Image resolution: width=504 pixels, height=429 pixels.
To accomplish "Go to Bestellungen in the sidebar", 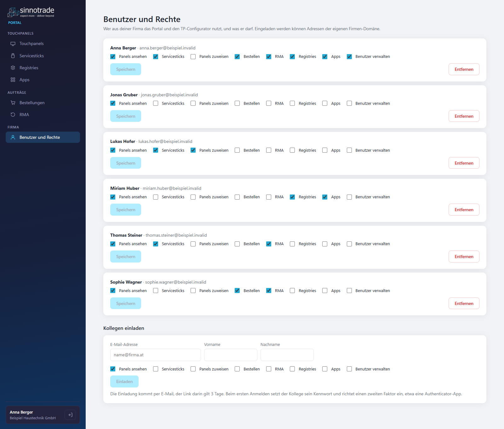I will [43, 103].
